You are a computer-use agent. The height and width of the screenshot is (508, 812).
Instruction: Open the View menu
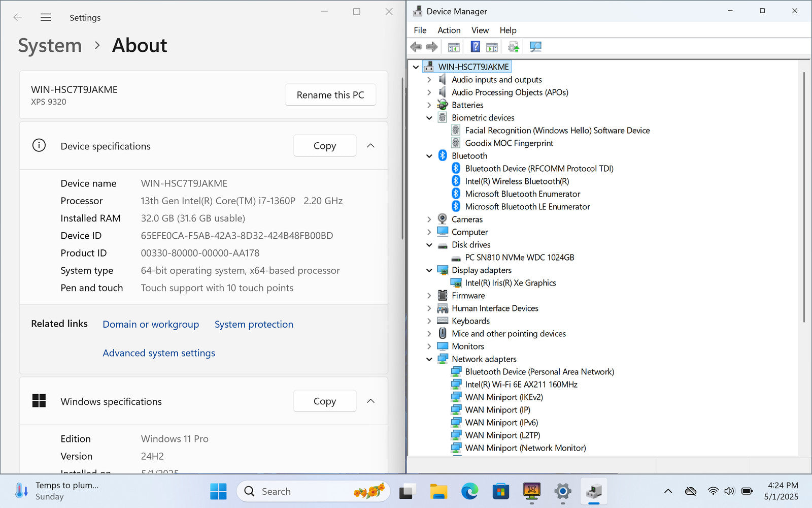[x=480, y=30]
